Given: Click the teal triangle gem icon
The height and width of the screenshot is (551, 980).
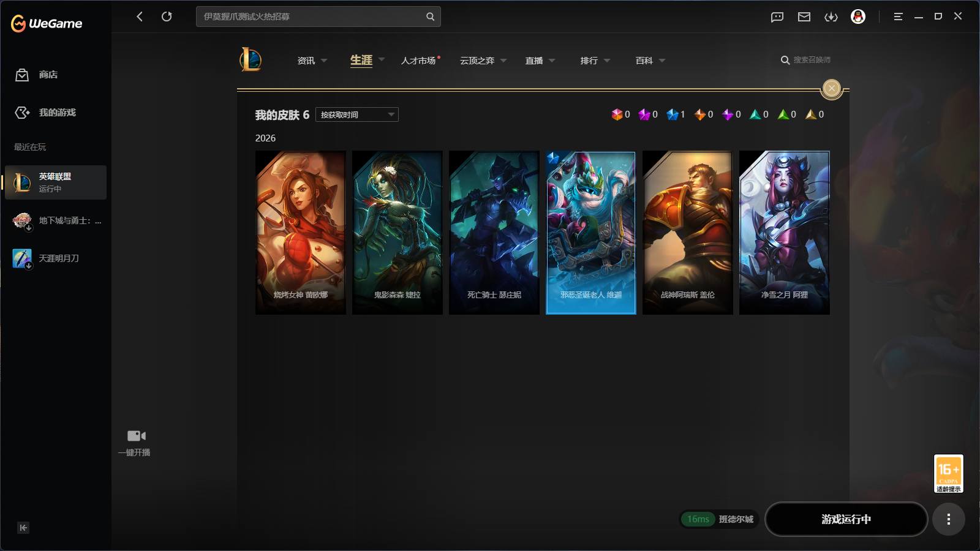Looking at the screenshot, I should pos(755,114).
